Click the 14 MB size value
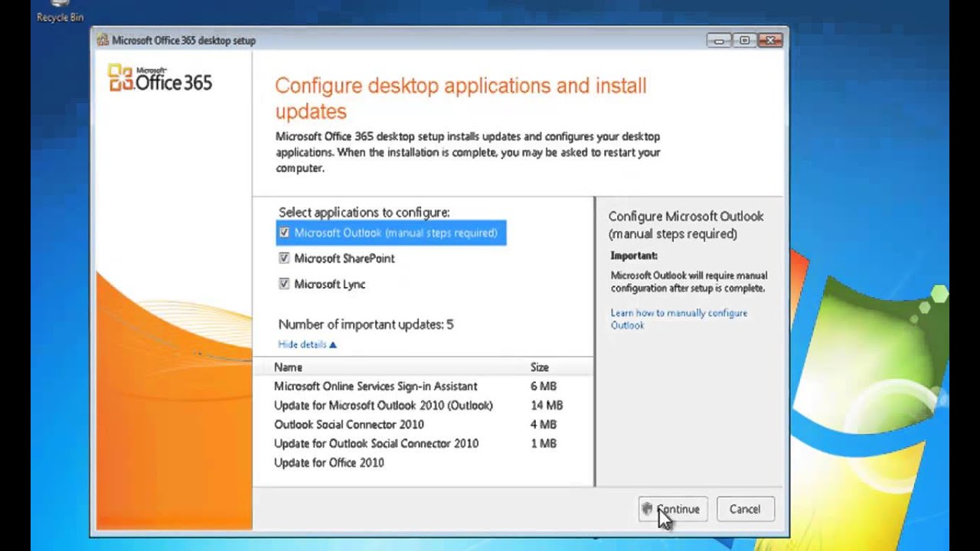Viewport: 980px width, 551px height. coord(547,406)
